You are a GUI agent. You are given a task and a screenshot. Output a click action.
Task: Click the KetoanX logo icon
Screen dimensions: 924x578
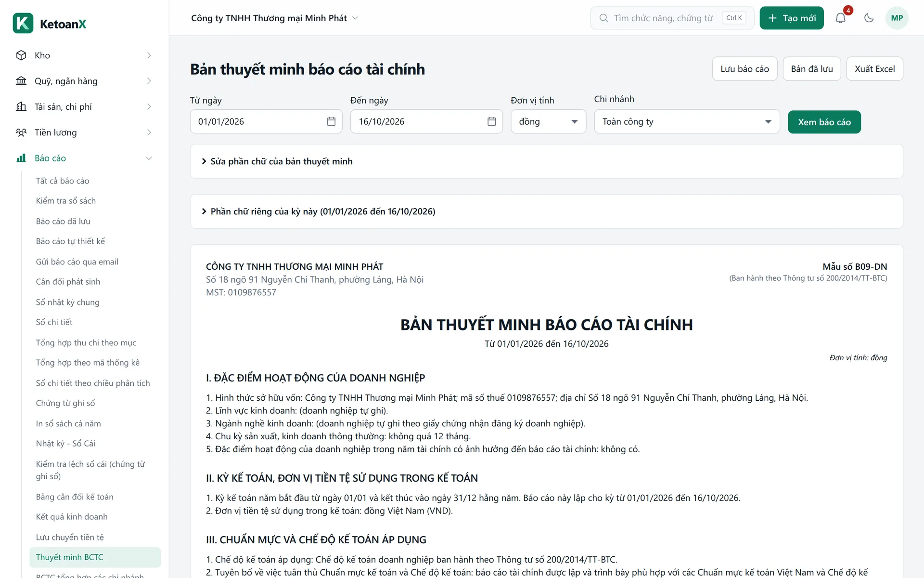click(23, 23)
